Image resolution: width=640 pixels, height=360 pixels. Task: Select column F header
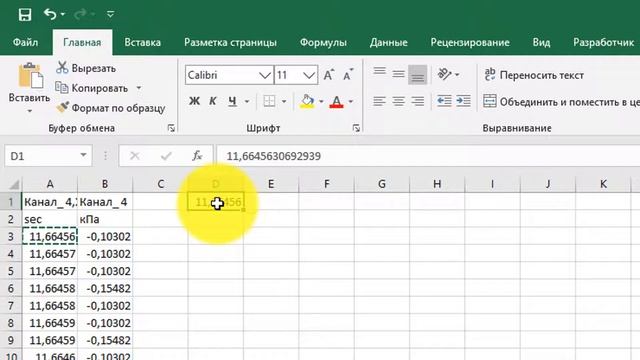pos(327,184)
